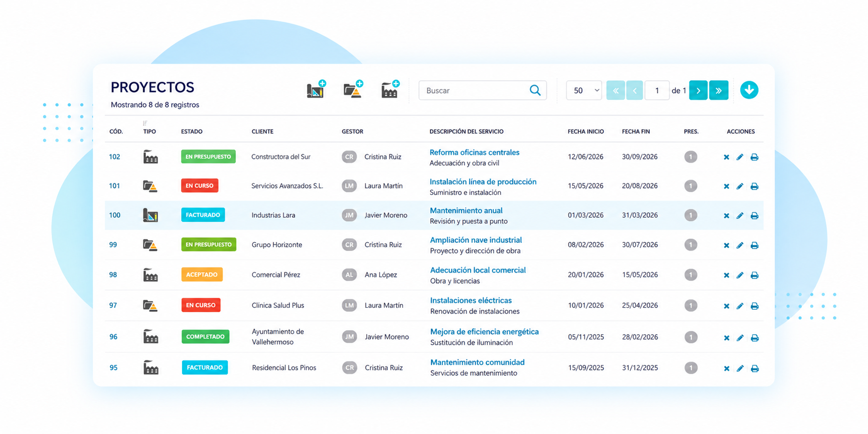Print project 95 with the printer icon

(755, 368)
